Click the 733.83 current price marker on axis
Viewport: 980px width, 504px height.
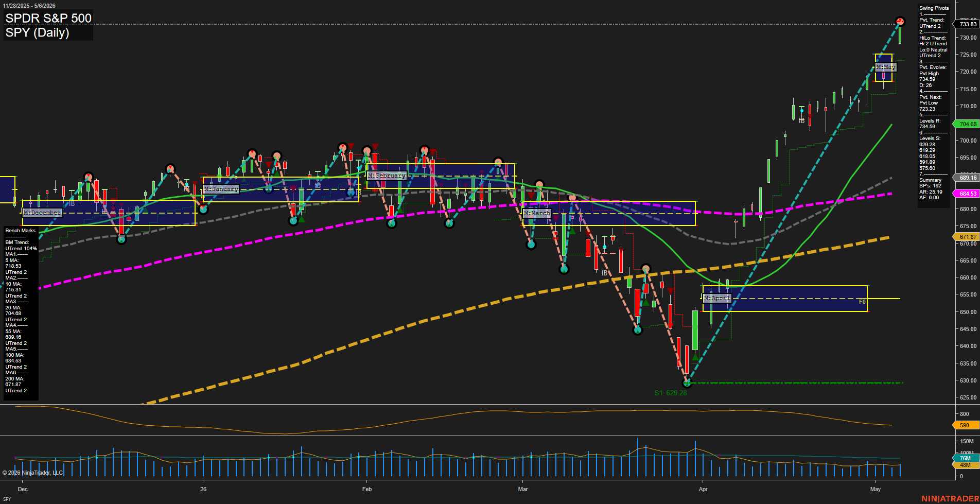(x=966, y=24)
